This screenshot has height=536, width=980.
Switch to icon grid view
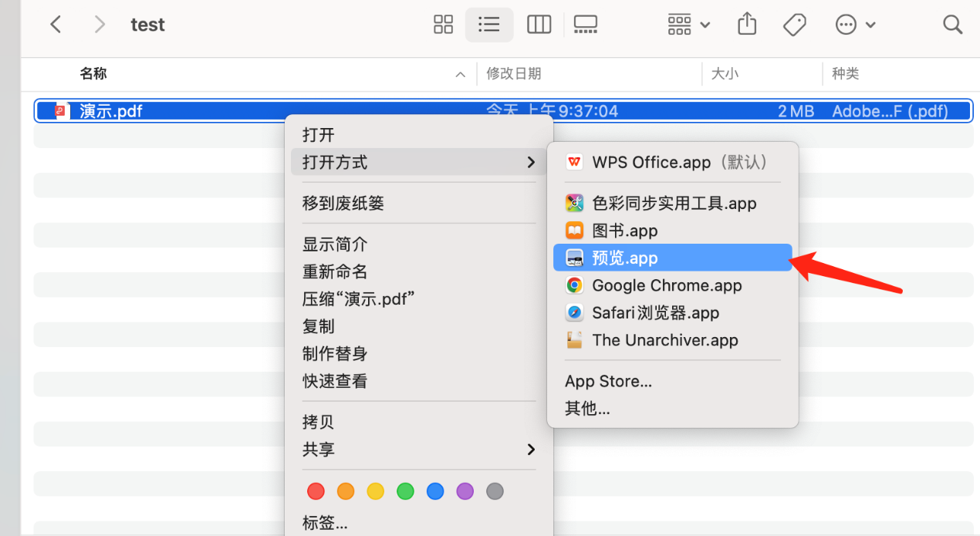(x=443, y=24)
